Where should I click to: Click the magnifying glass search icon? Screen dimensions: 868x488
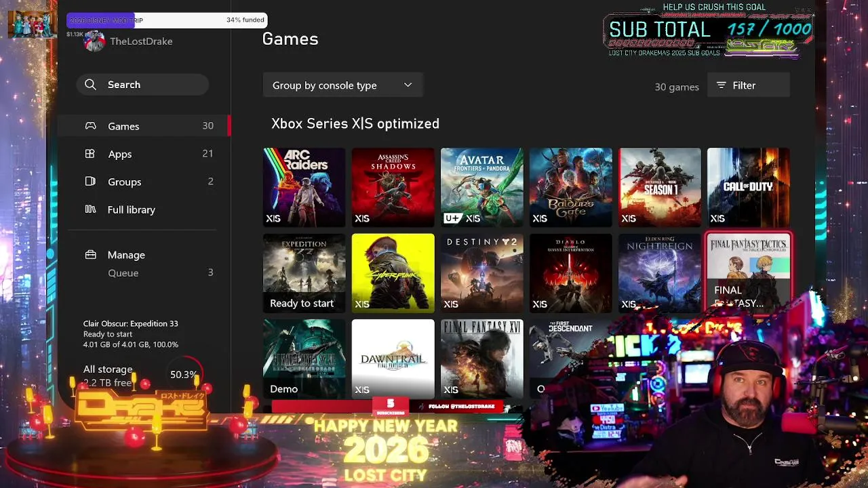point(91,85)
